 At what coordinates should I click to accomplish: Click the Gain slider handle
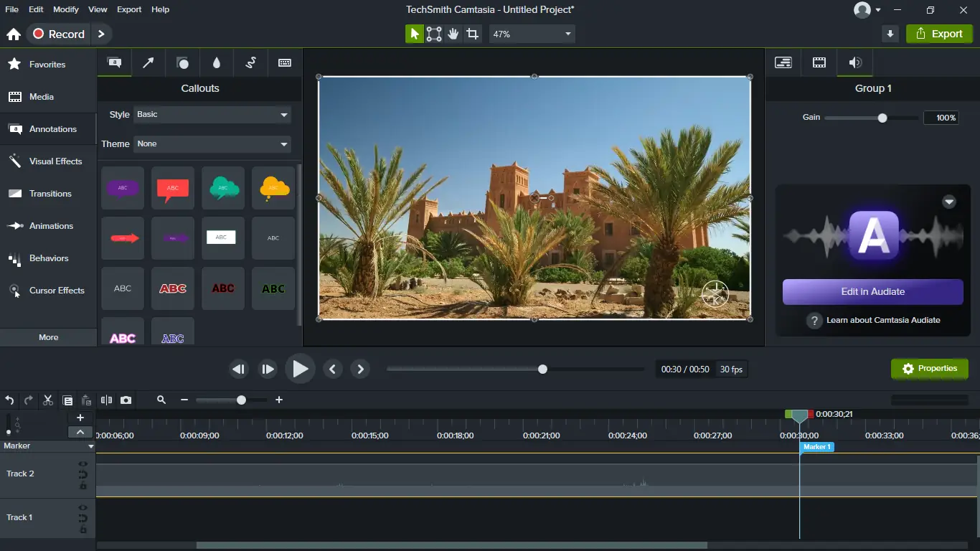pos(882,118)
